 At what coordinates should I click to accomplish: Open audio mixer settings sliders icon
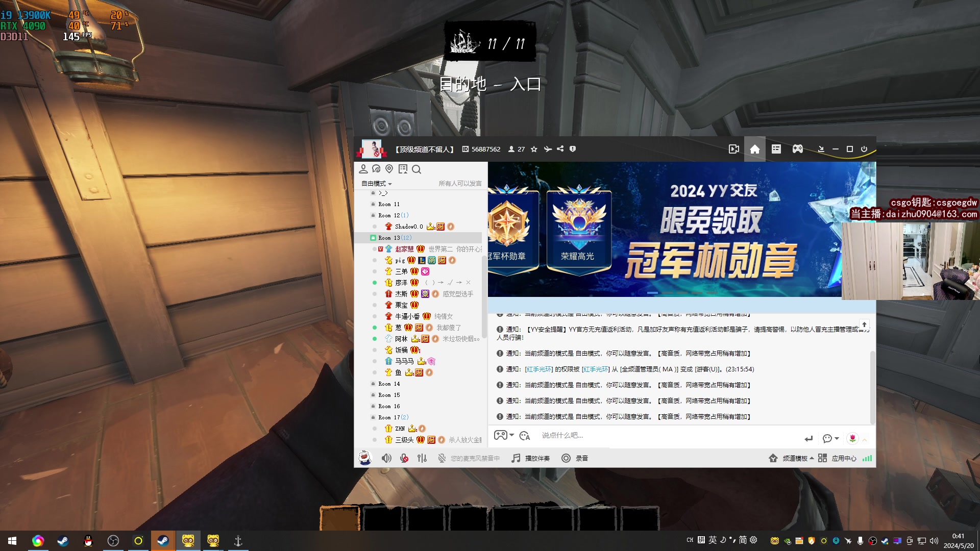(422, 458)
